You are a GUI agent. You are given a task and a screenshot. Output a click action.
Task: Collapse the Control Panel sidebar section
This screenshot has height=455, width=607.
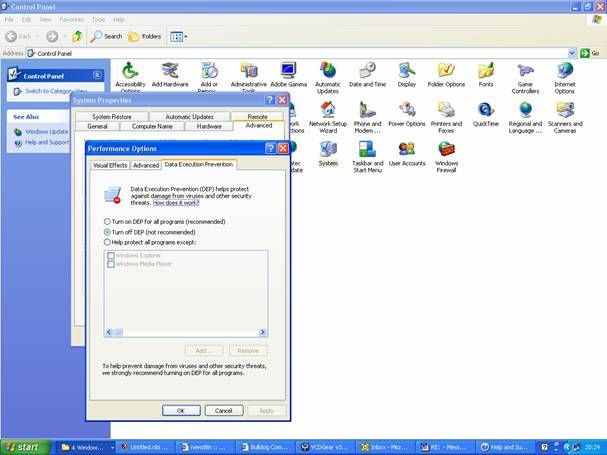point(97,76)
